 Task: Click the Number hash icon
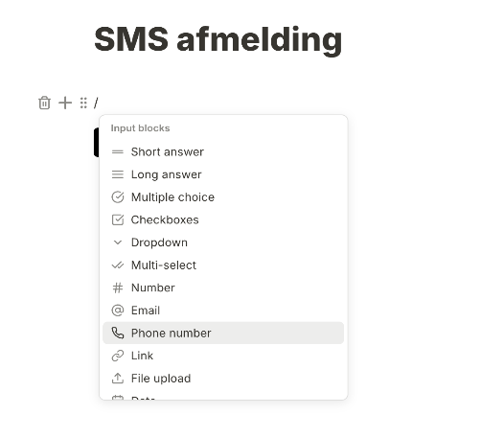[118, 288]
